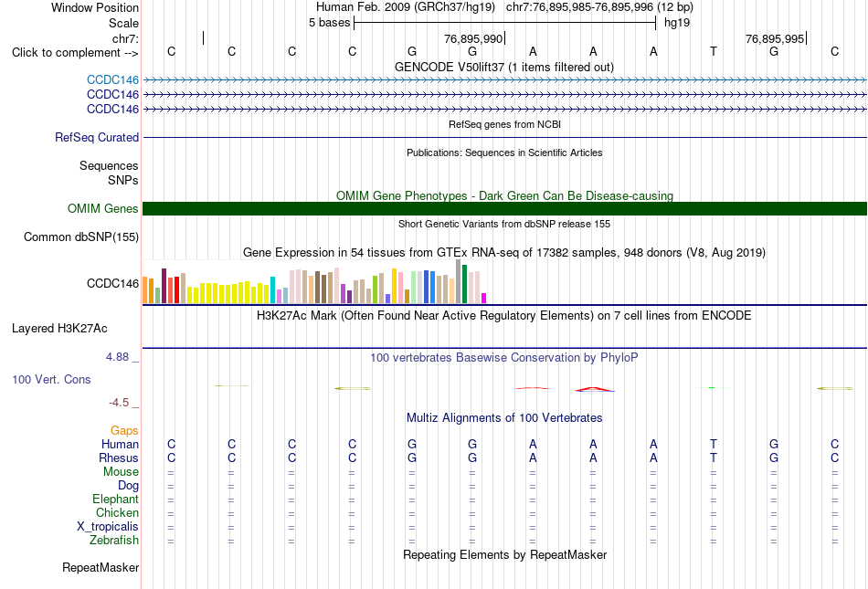868x589 pixels.
Task: Click the Sequences track label
Action: point(109,165)
